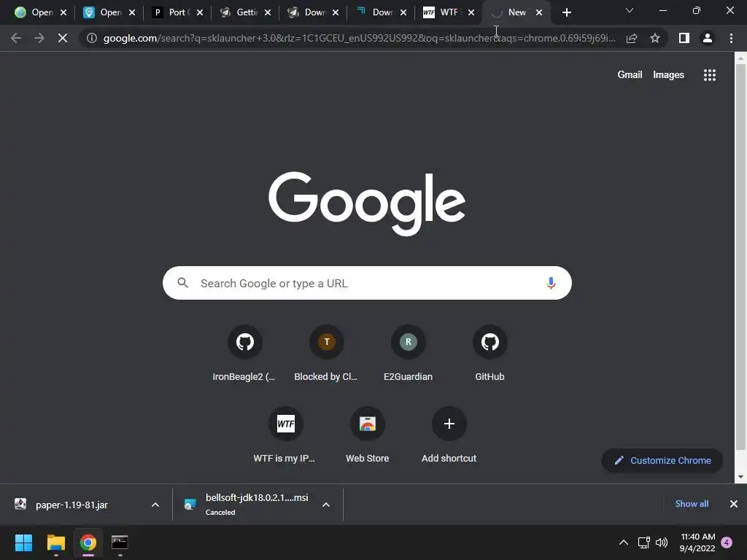This screenshot has width=747, height=560.
Task: Expand options for paper-1.19-81.jar download
Action: pyautogui.click(x=155, y=505)
